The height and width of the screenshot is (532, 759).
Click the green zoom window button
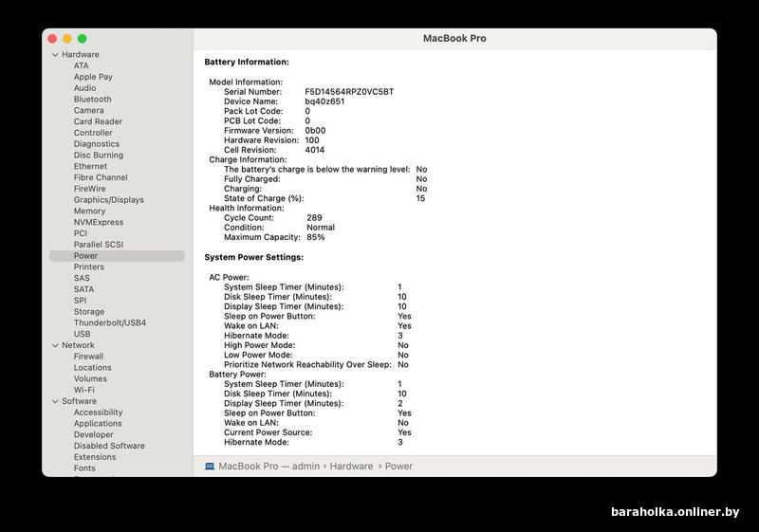pos(83,39)
